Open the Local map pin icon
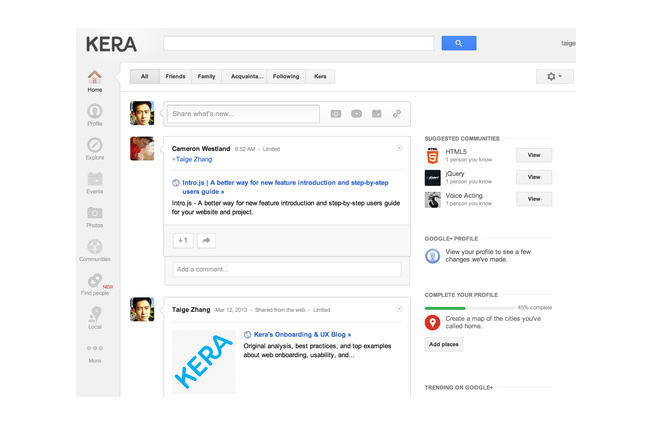Screen dimensions: 652x425 (x=95, y=314)
